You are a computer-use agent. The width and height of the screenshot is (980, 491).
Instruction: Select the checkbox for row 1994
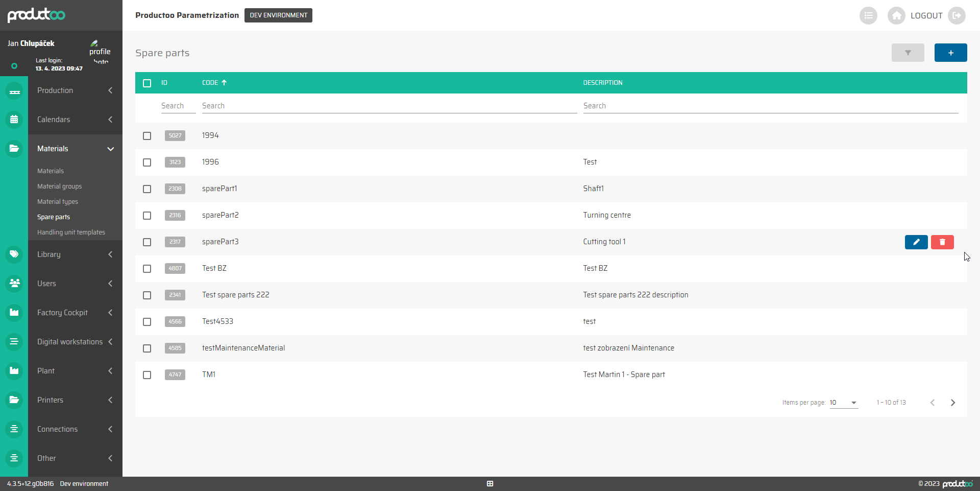[147, 136]
